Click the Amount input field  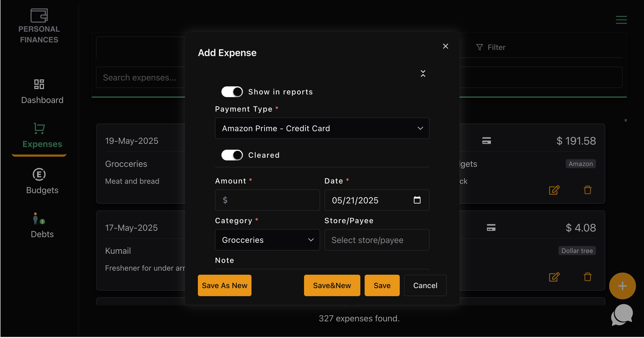click(x=267, y=200)
